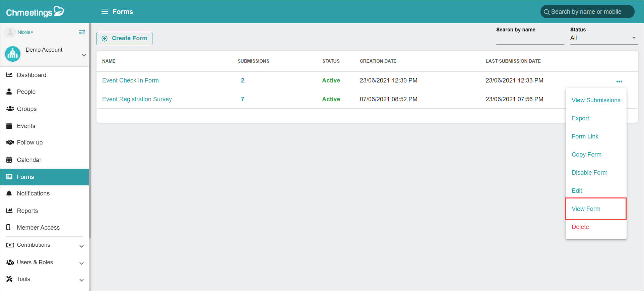
Task: Open the Event Registration Survey link
Action: 137,99
